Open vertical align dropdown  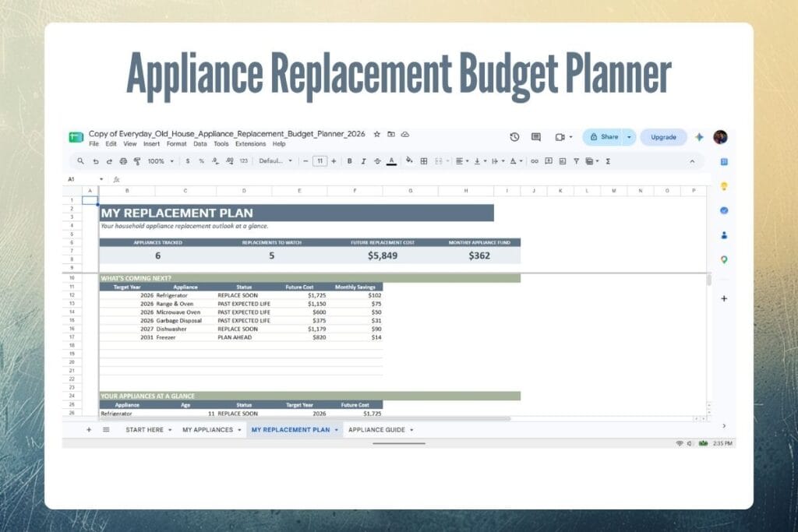point(480,161)
